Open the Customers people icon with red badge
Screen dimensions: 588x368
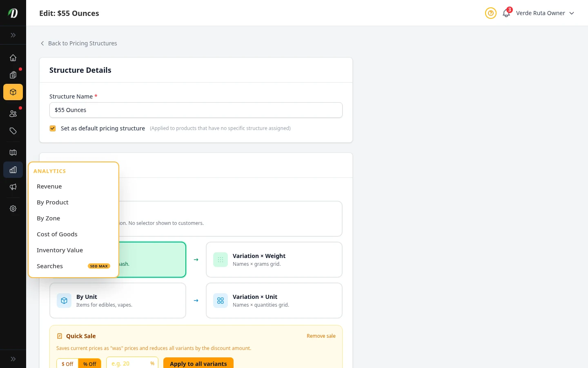tap(13, 114)
